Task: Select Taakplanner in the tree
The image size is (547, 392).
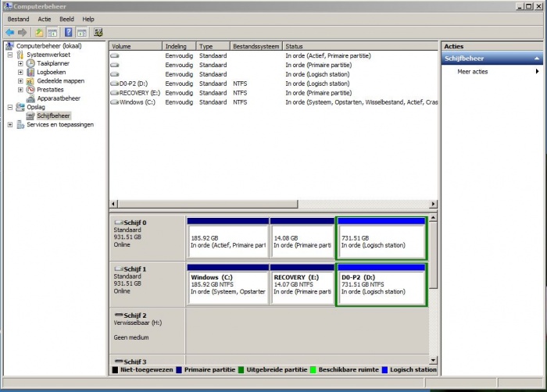Action: (53, 63)
